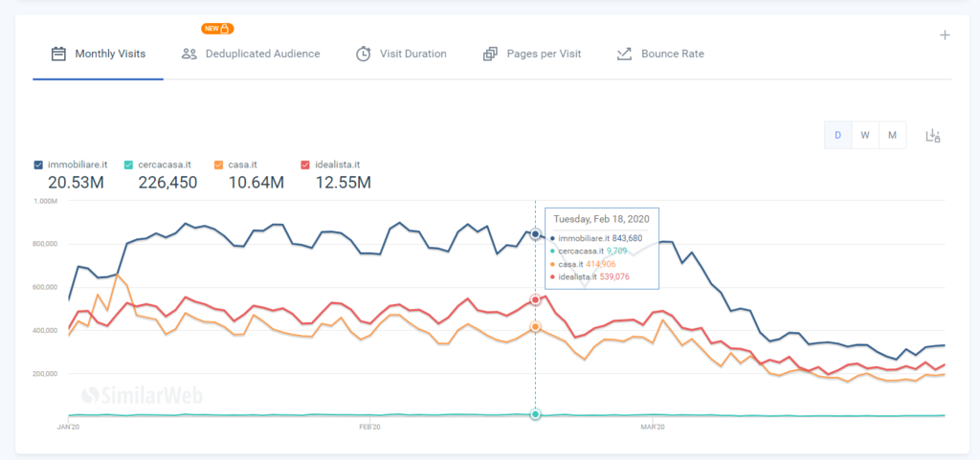Click the cercacasa.it legend label
Screen dimensions: 980x460
pos(165,164)
